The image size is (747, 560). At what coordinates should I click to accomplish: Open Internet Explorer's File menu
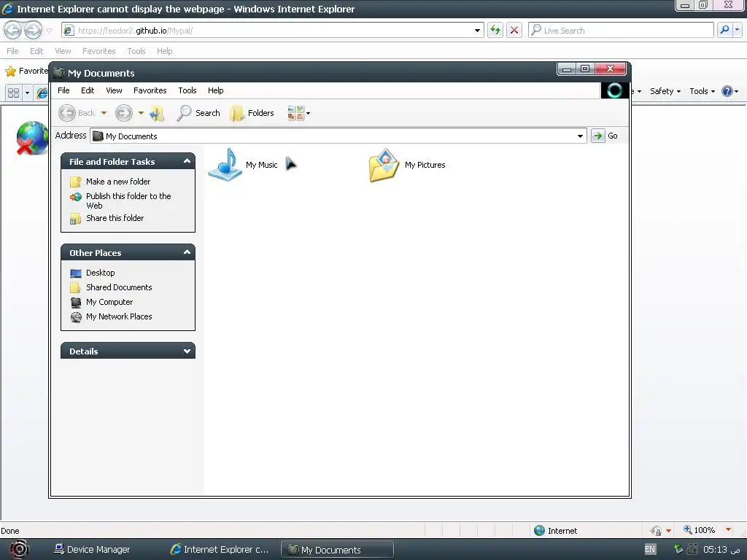coord(12,51)
